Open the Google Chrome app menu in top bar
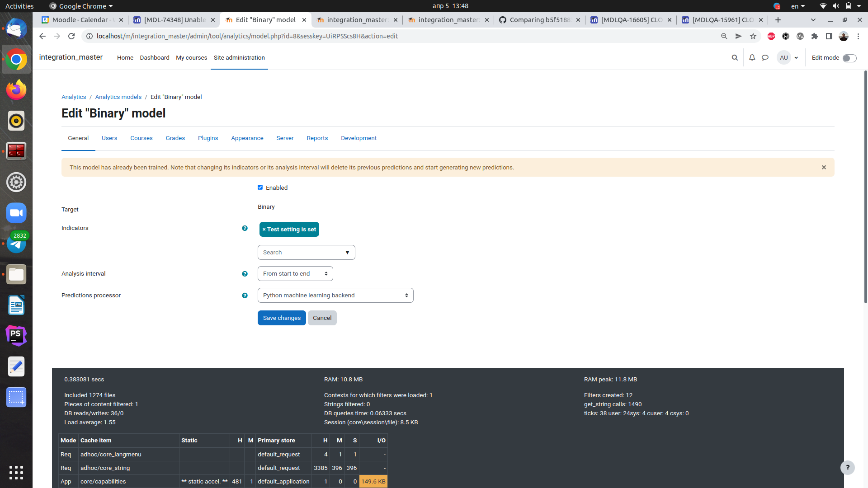The image size is (868, 488). pyautogui.click(x=81, y=6)
